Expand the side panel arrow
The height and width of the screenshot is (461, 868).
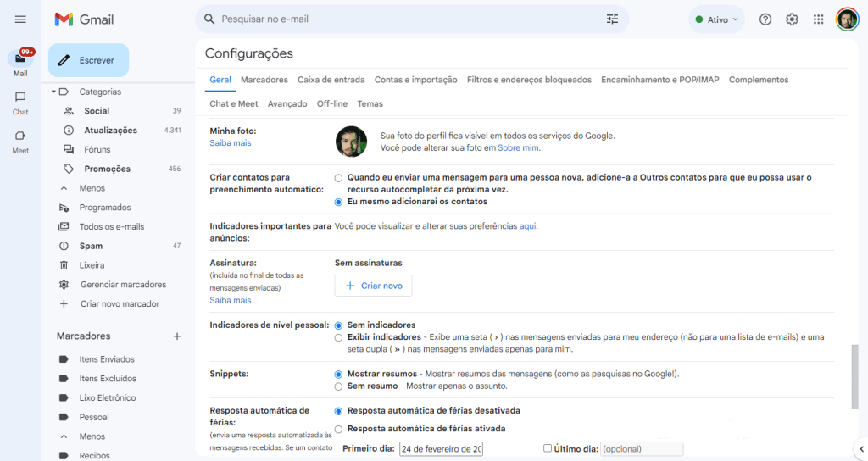[861, 449]
